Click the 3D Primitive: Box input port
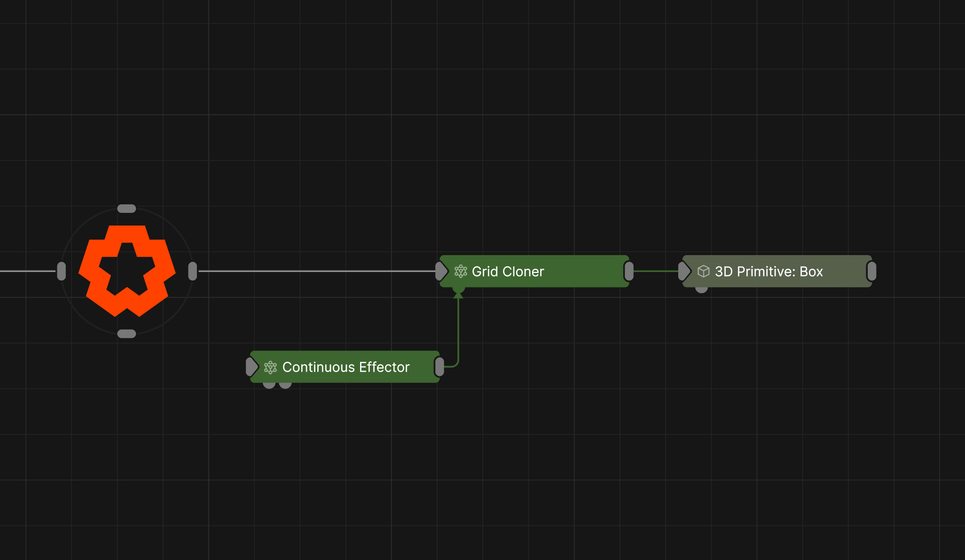The image size is (965, 560). click(684, 272)
